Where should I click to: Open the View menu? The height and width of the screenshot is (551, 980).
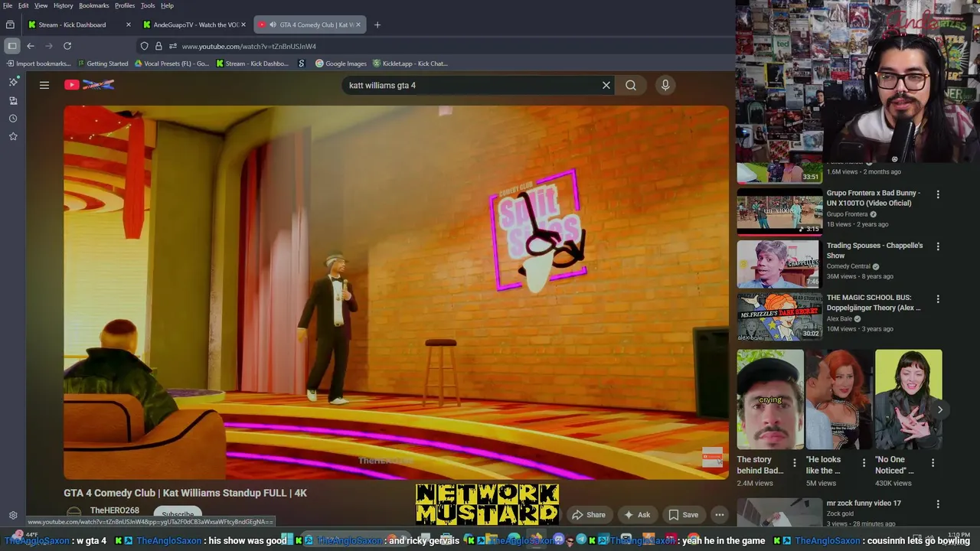pos(41,5)
